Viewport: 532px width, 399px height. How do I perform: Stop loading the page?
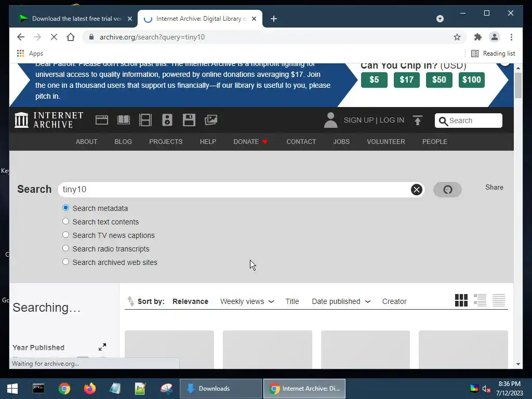point(54,37)
